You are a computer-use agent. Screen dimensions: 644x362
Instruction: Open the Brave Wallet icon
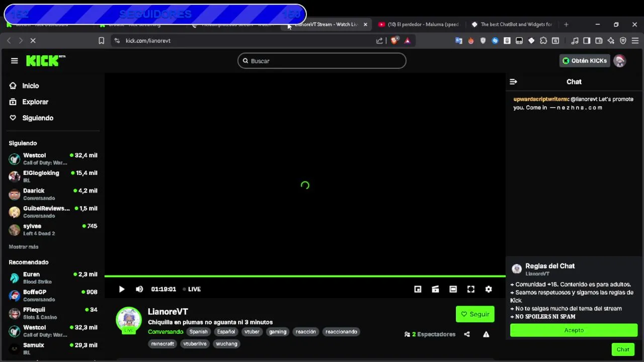point(599,41)
